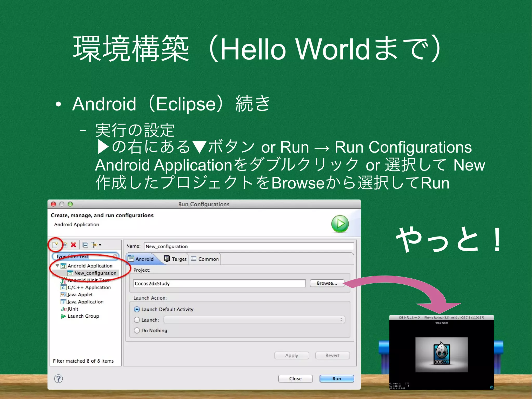Click the Hello World label in simulator

pos(441,323)
